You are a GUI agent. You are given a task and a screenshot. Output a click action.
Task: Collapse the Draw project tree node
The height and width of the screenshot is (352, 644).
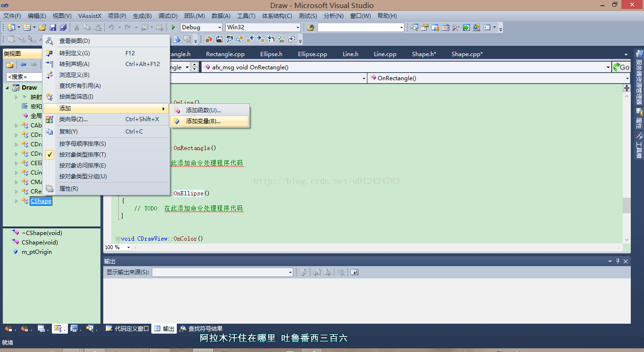coord(7,88)
